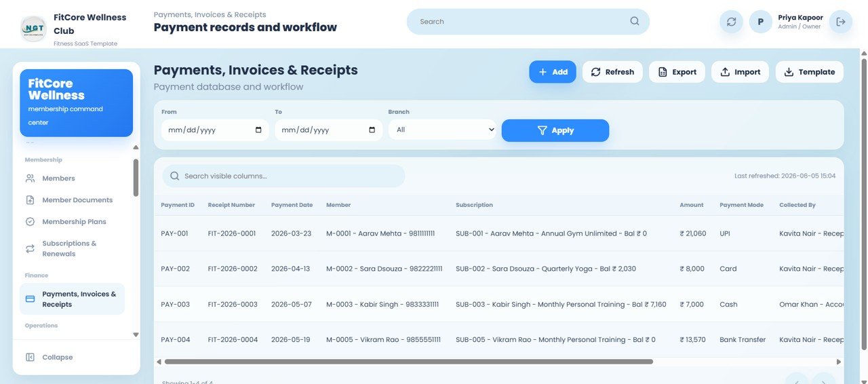868x384 pixels.
Task: Click the ₹ 21,060 amount
Action: (693, 233)
